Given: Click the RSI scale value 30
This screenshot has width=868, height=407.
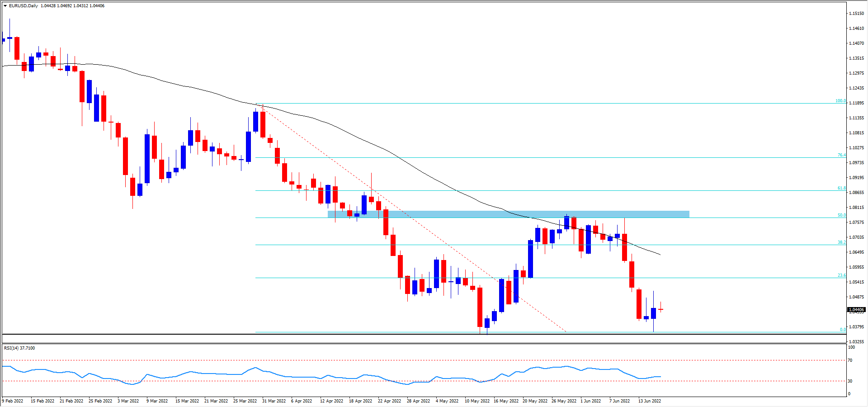Looking at the screenshot, I should (850, 381).
